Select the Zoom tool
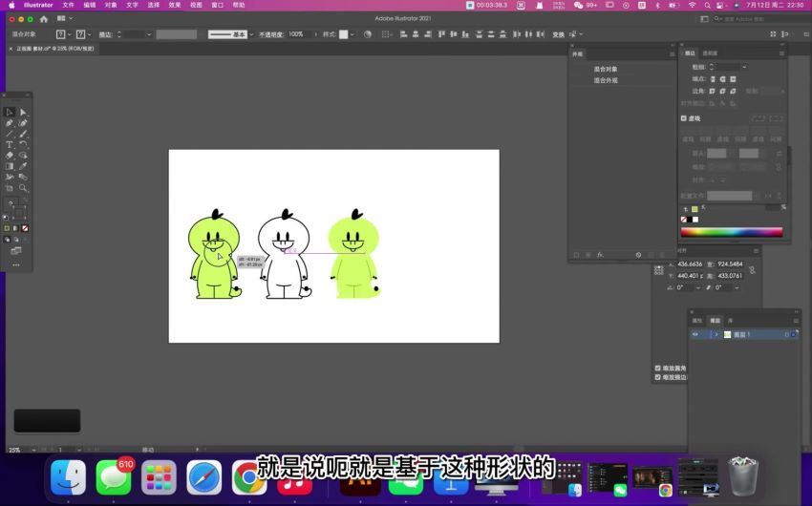Viewport: 812px width, 506px height. click(23, 188)
